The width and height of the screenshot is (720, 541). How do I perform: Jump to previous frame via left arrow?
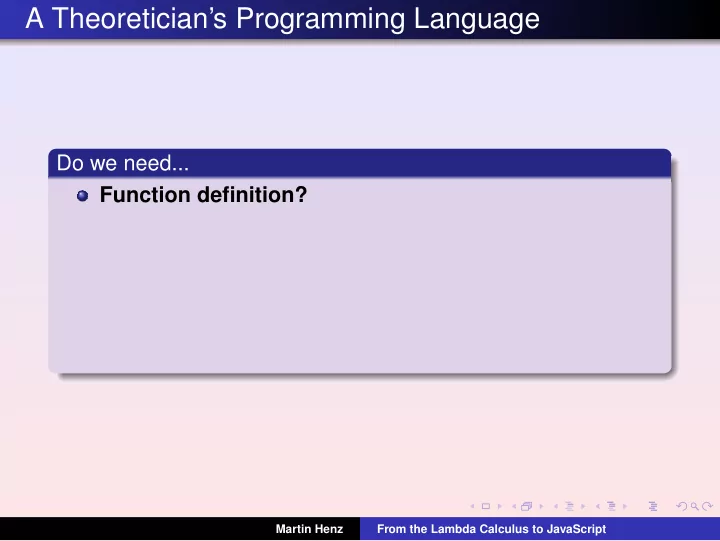point(514,506)
